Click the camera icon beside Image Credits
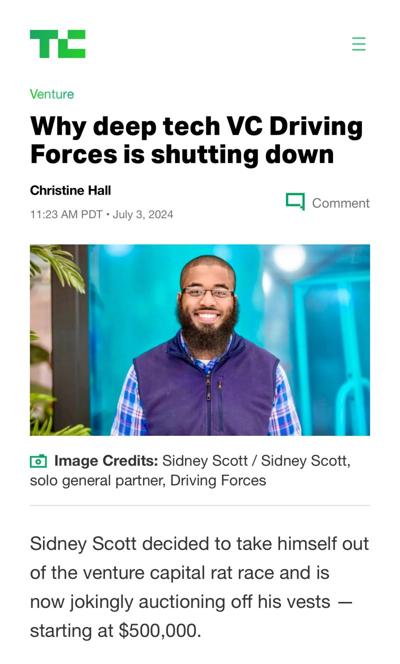400x664 pixels. tap(39, 461)
